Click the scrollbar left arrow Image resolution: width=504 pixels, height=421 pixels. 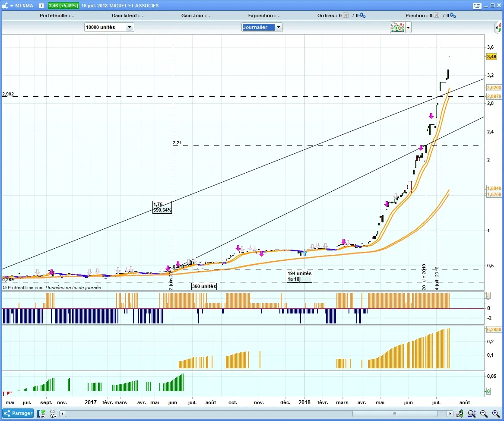[x=63, y=413]
